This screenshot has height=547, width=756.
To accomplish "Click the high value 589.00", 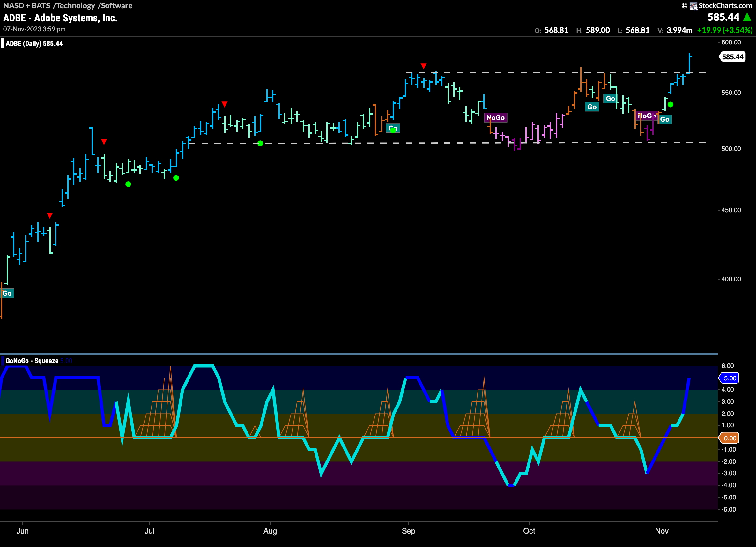I will click(x=598, y=30).
